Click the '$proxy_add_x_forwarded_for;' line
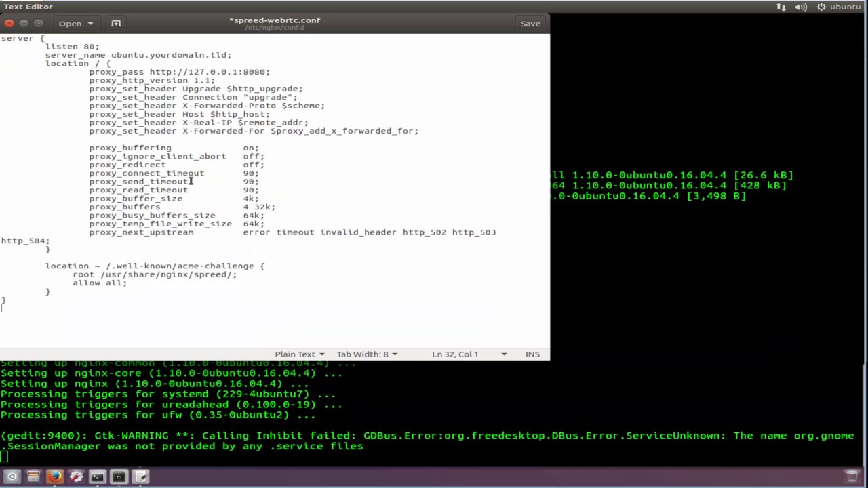The height and width of the screenshot is (488, 868). (254, 131)
